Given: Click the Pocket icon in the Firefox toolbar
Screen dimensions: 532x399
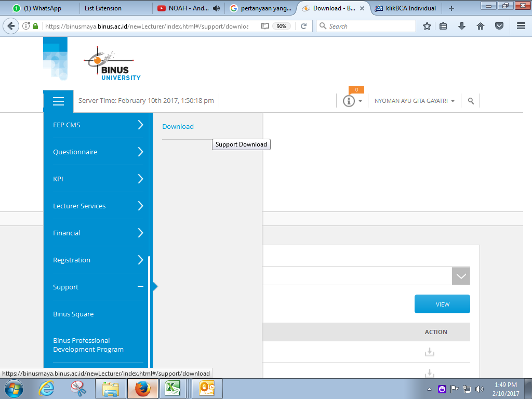Looking at the screenshot, I should tap(499, 26).
